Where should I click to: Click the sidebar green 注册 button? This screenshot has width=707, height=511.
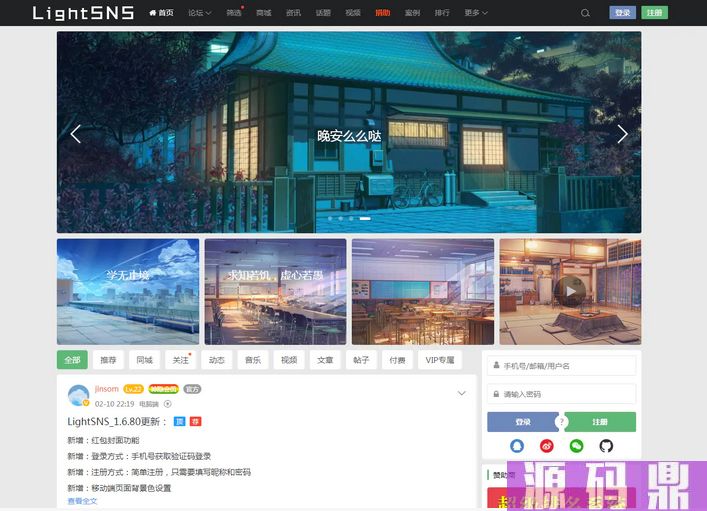pyautogui.click(x=600, y=422)
